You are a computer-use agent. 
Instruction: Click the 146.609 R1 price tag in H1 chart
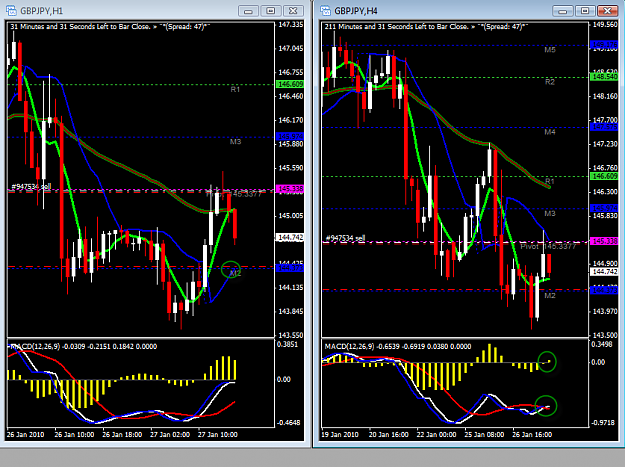pos(290,84)
